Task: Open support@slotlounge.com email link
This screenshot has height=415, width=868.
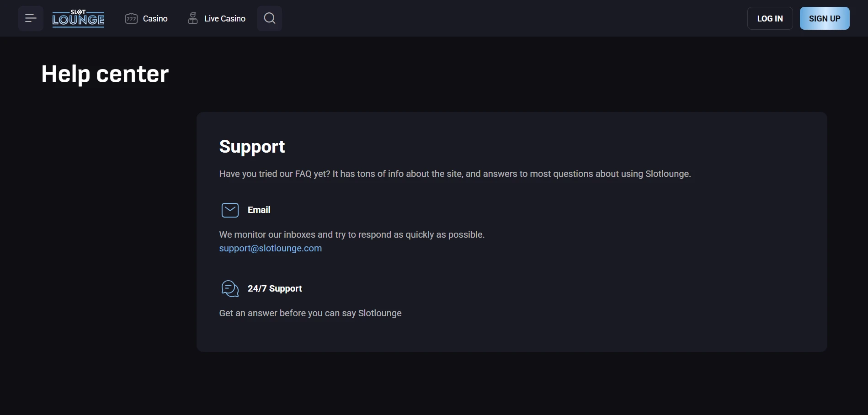Action: 271,248
